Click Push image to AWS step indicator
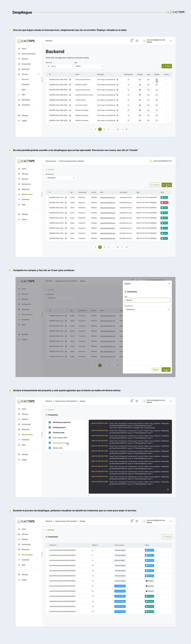191x644 pixels. 50,438
